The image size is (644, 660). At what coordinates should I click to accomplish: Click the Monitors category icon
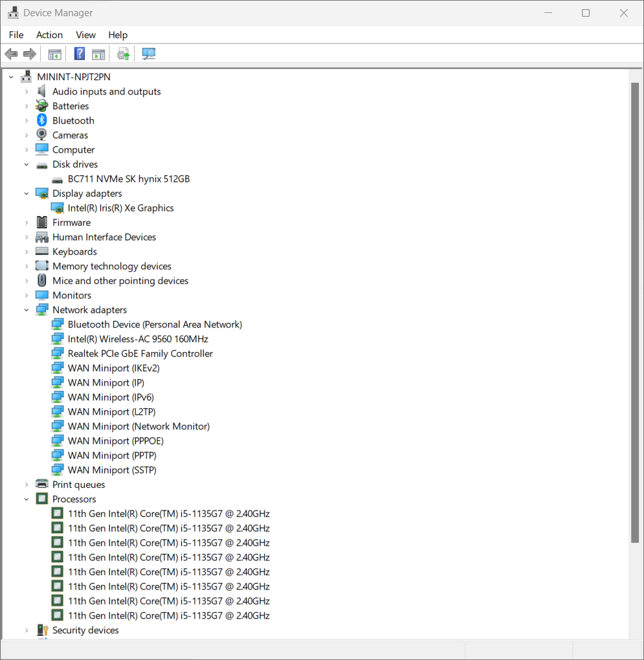(41, 295)
